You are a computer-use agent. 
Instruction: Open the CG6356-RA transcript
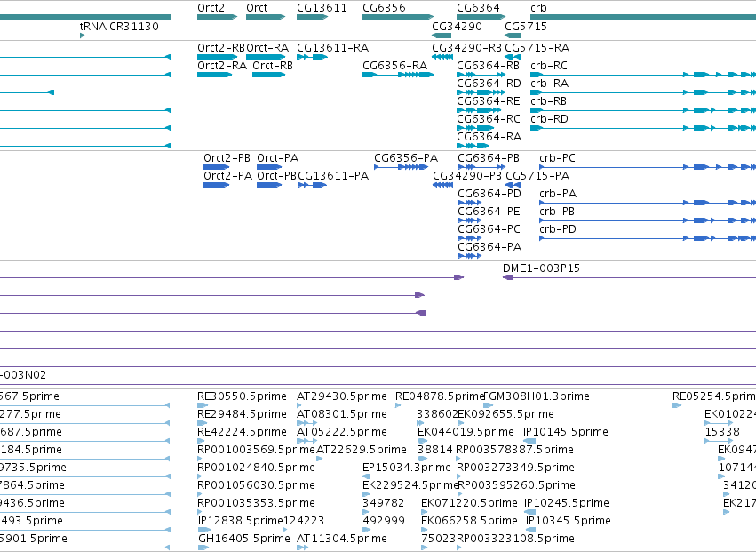(394, 66)
